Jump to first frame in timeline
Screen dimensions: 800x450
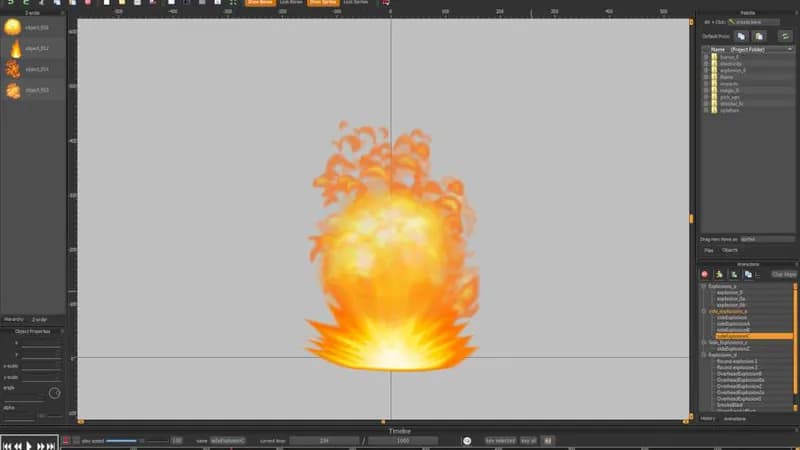click(7, 446)
